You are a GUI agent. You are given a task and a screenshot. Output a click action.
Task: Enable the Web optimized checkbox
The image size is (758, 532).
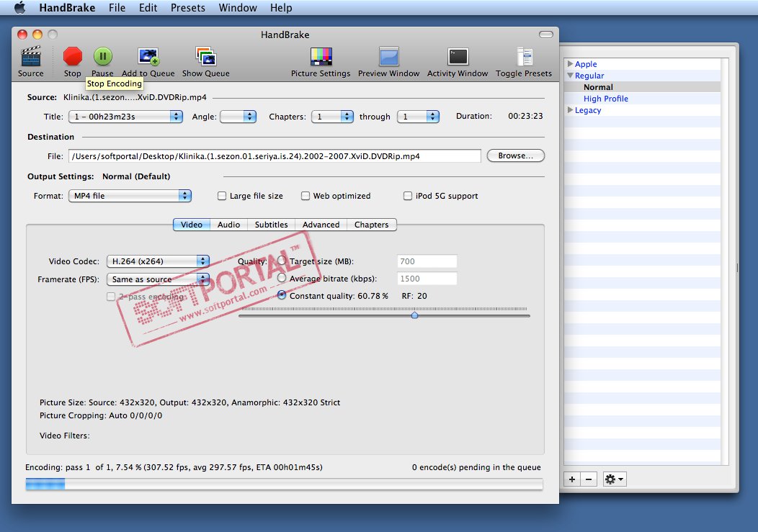pyautogui.click(x=305, y=196)
